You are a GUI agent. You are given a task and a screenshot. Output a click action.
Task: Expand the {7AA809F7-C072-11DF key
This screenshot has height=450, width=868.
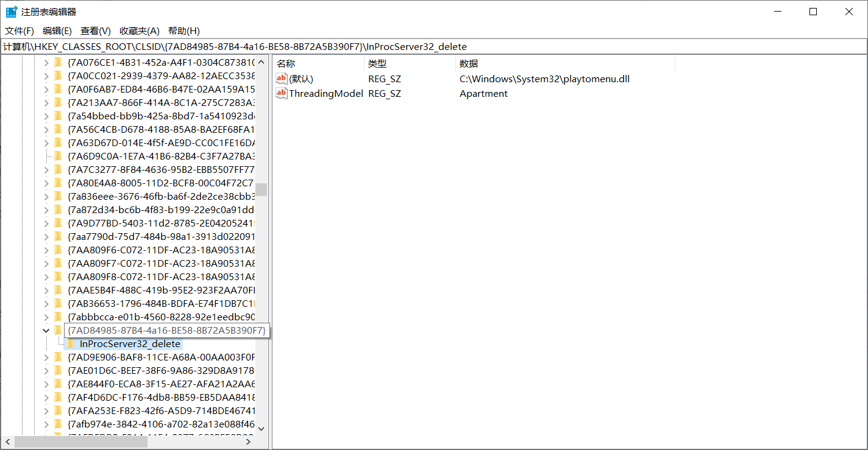46,263
